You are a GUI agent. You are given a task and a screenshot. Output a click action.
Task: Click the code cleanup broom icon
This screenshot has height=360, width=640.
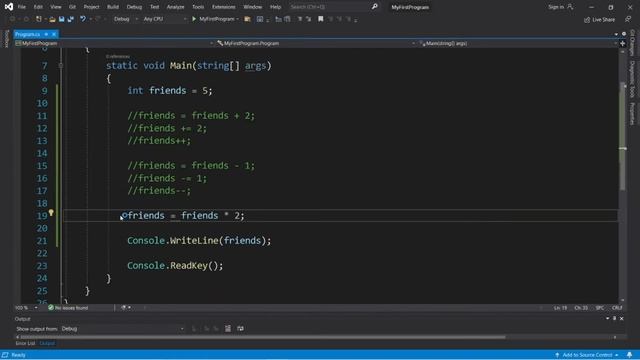pos(124,308)
